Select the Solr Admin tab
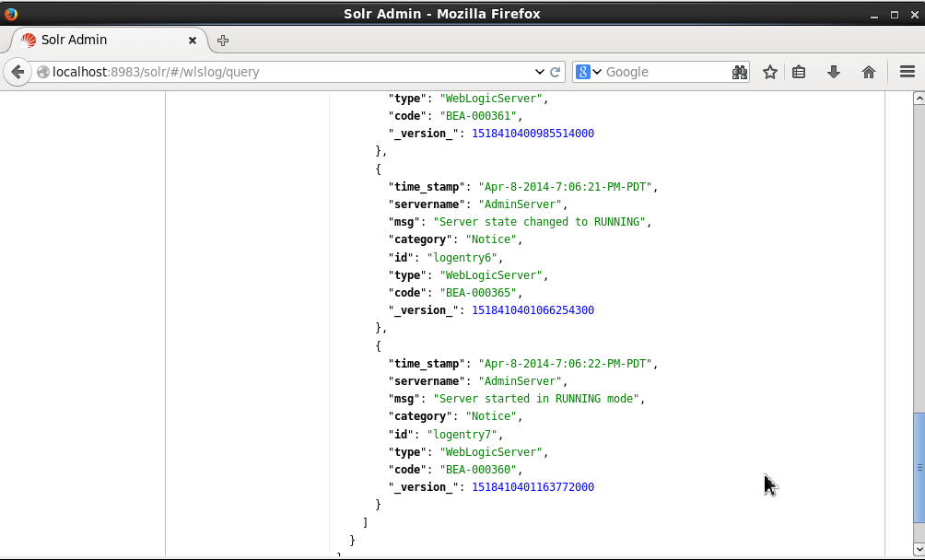Image resolution: width=925 pixels, height=560 pixels. point(109,41)
